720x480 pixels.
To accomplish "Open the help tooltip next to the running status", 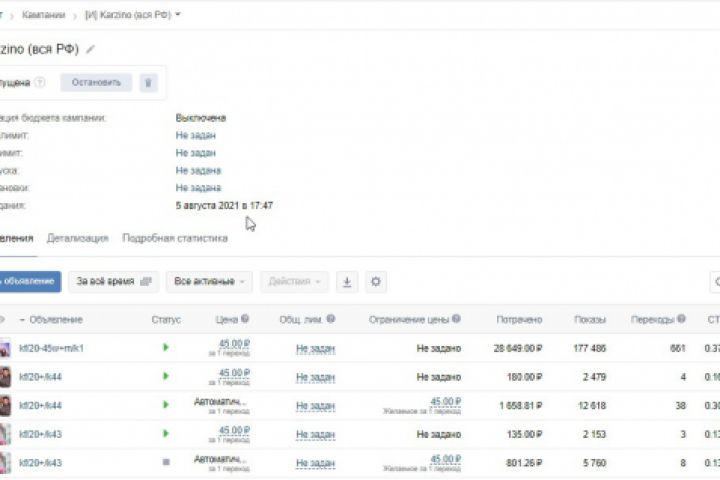I will [x=40, y=83].
